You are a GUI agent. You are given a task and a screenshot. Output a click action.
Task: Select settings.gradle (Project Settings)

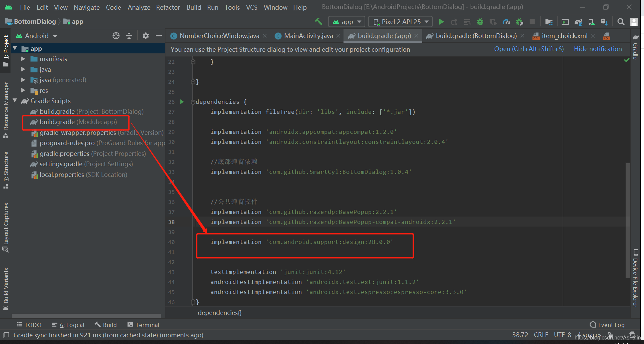click(82, 164)
